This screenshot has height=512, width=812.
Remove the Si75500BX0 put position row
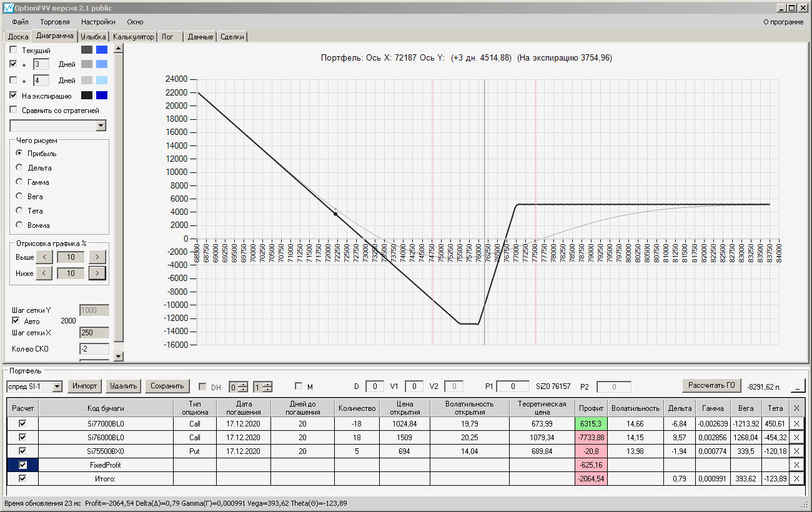coord(796,451)
